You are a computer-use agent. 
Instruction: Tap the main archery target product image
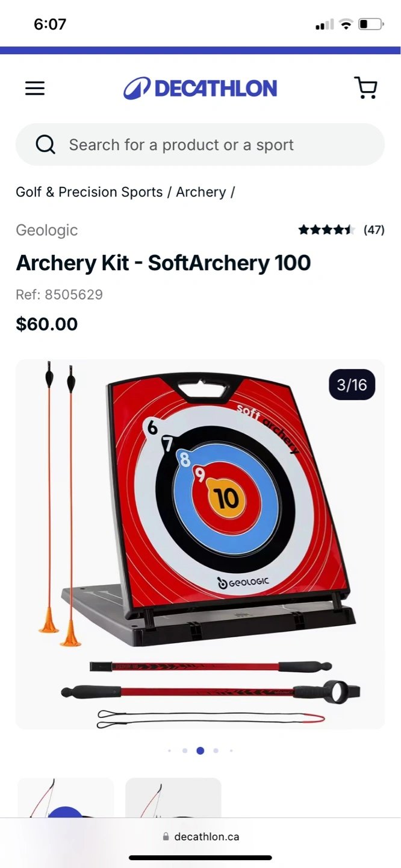(x=200, y=544)
